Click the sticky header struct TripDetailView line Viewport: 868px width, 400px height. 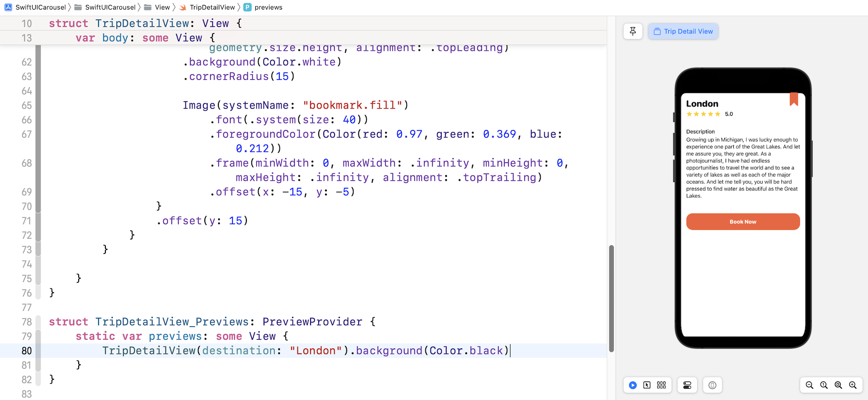(x=145, y=24)
